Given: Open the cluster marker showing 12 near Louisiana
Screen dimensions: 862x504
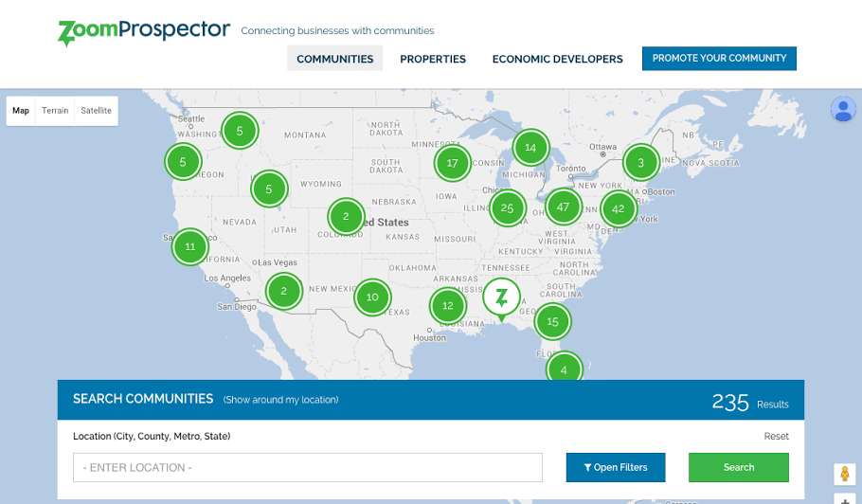Looking at the screenshot, I should pyautogui.click(x=447, y=306).
